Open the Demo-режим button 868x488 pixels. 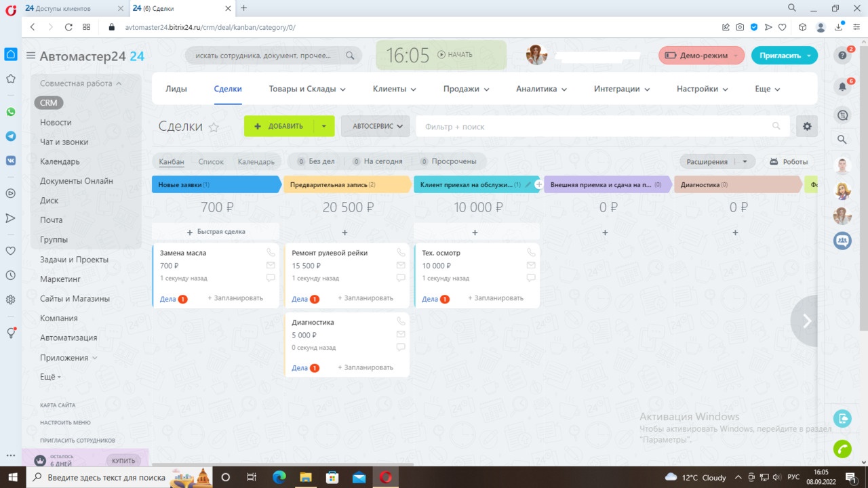[701, 56]
